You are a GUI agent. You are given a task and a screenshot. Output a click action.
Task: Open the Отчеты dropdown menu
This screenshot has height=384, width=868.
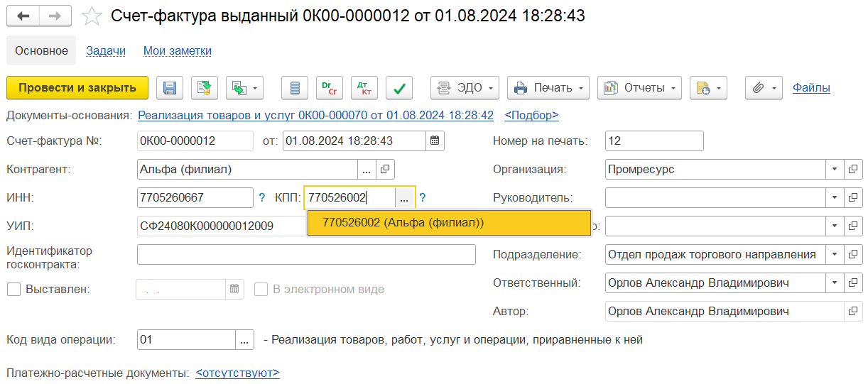[639, 88]
